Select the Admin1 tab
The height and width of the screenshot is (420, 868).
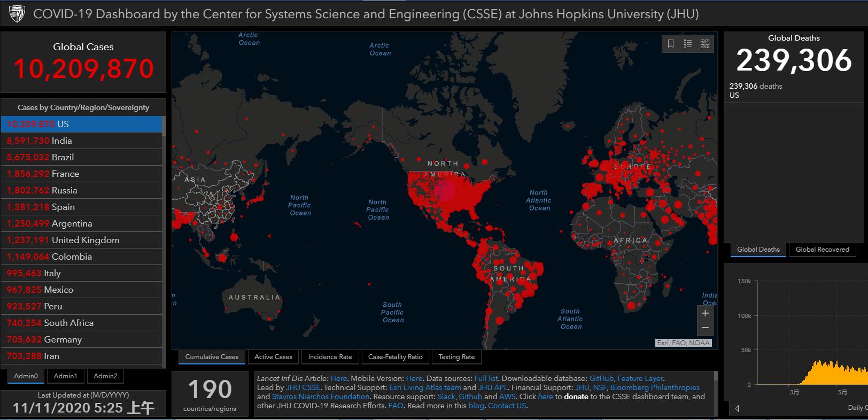click(x=65, y=376)
